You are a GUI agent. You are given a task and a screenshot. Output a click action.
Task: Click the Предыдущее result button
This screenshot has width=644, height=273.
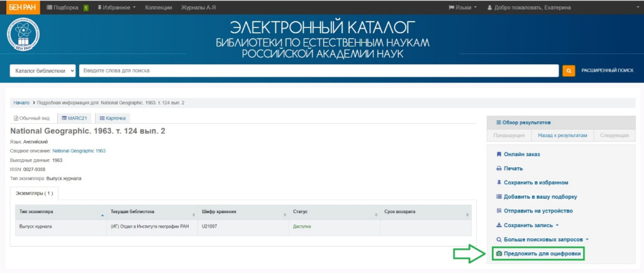pos(509,135)
